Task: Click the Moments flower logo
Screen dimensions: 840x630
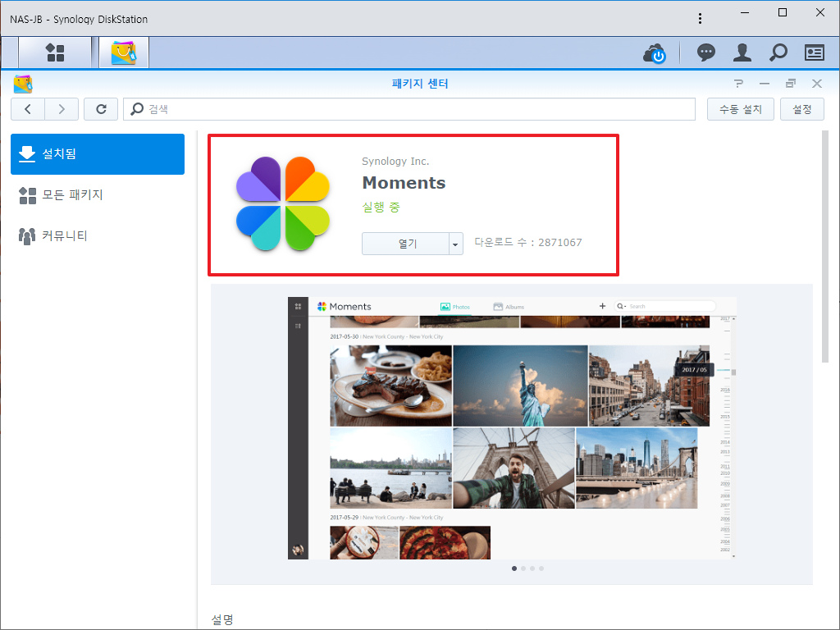Action: click(x=282, y=203)
